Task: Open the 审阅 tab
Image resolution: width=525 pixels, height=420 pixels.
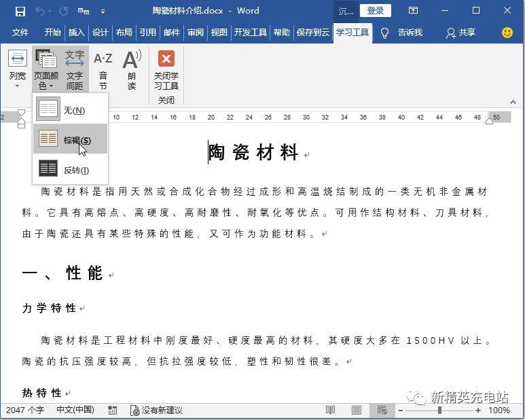Action: (x=195, y=33)
